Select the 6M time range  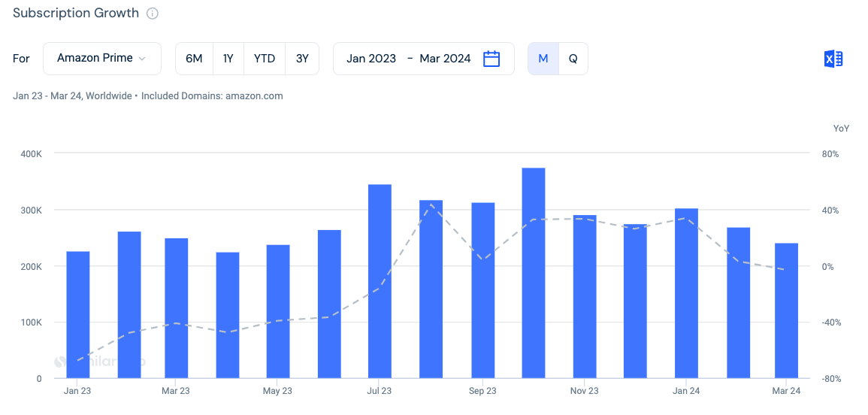[x=194, y=58]
